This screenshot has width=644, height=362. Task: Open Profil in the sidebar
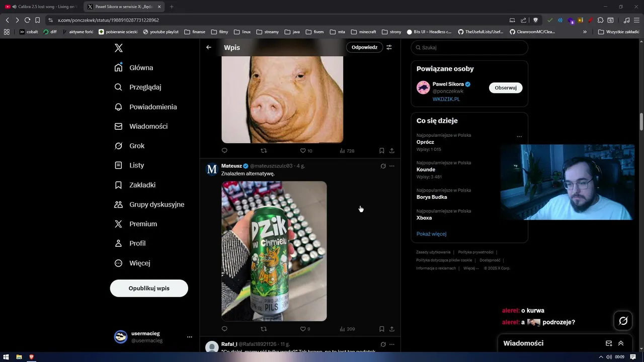pyautogui.click(x=130, y=243)
